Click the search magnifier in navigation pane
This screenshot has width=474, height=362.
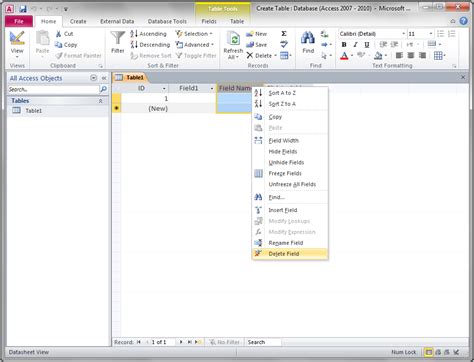(x=104, y=89)
